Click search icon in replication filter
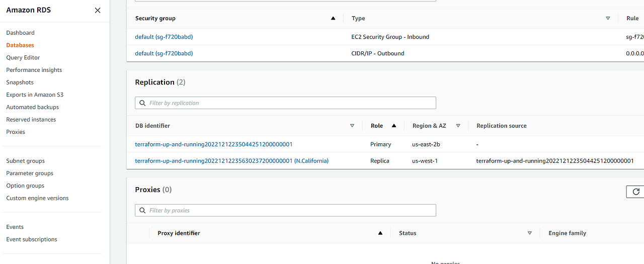644x264 pixels. tap(142, 103)
